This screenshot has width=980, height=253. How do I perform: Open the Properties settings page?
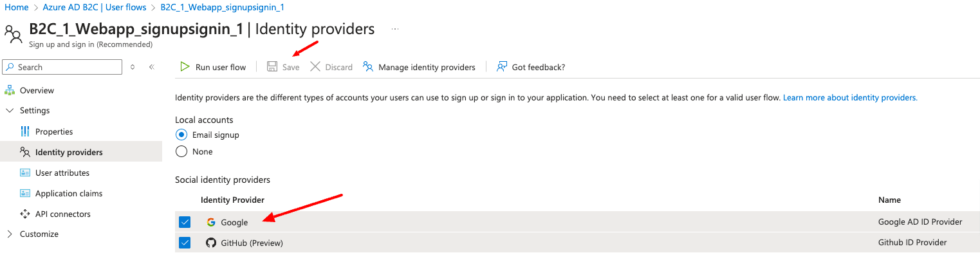[54, 131]
